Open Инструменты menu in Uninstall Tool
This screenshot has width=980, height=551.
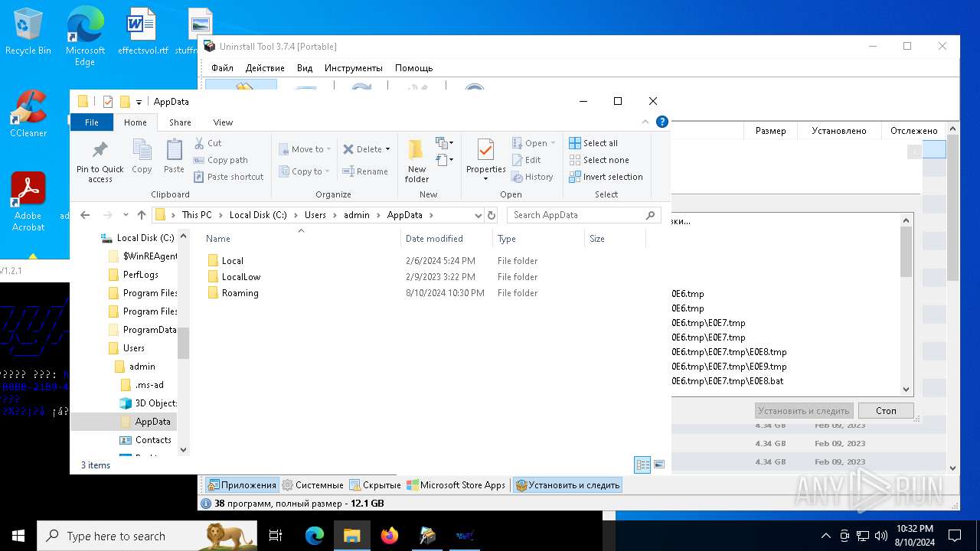(354, 68)
